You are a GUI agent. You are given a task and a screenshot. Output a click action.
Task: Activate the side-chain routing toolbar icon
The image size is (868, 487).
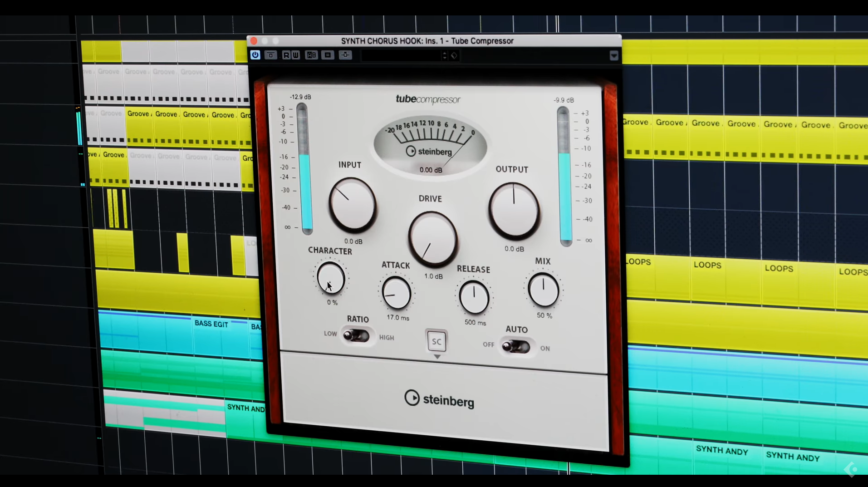345,55
